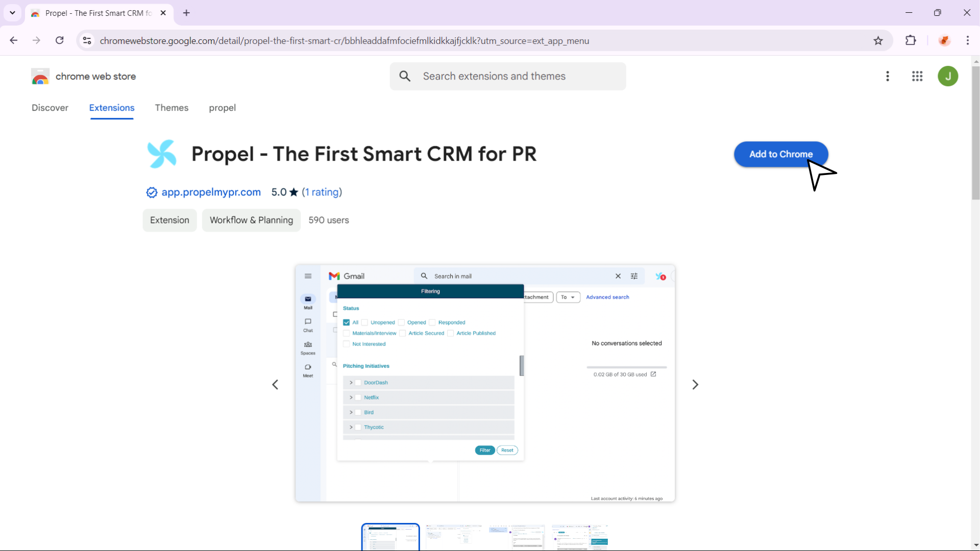Click the Gmail Spaces icon
This screenshot has height=551, width=980.
pyautogui.click(x=308, y=344)
